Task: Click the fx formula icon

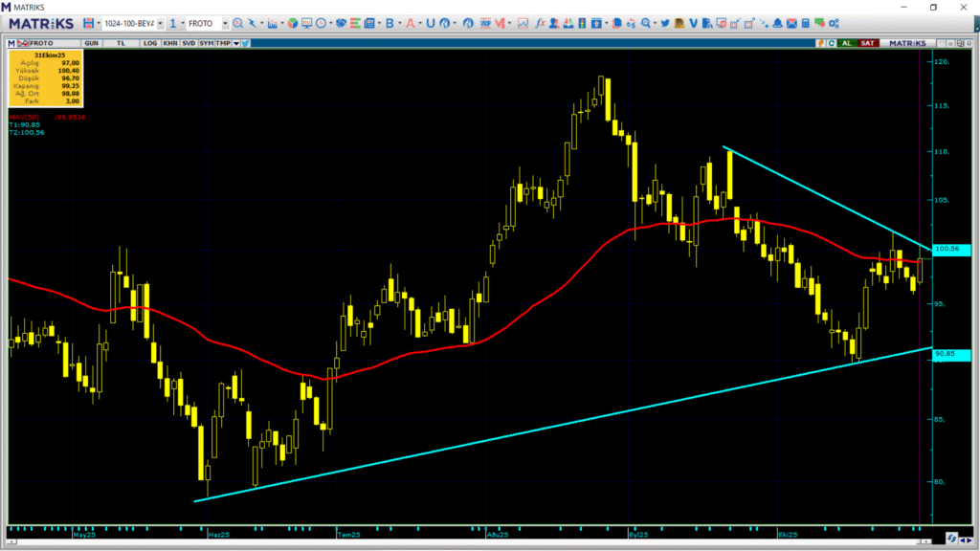Action: pyautogui.click(x=541, y=23)
